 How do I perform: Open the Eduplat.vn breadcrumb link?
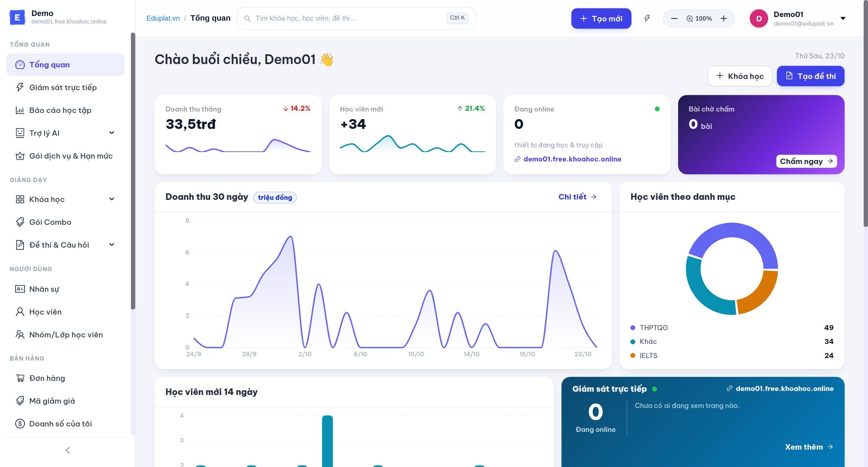[x=163, y=18]
